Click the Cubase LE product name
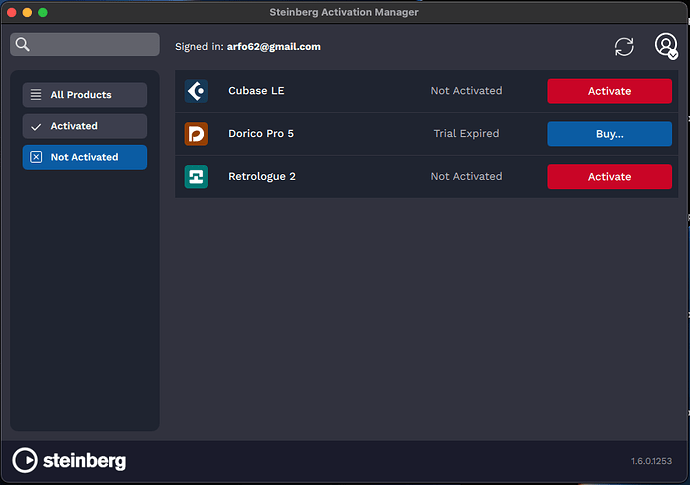The width and height of the screenshot is (690, 485). pyautogui.click(x=256, y=91)
